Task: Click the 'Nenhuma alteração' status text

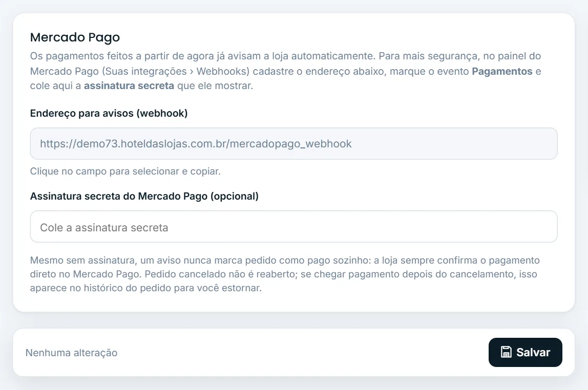Action: coord(71,353)
